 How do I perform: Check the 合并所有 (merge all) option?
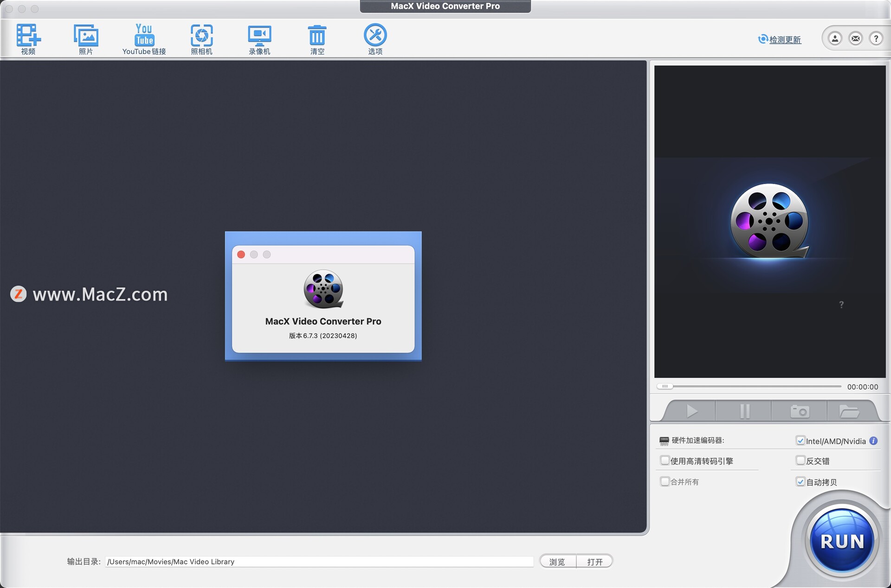[665, 481]
